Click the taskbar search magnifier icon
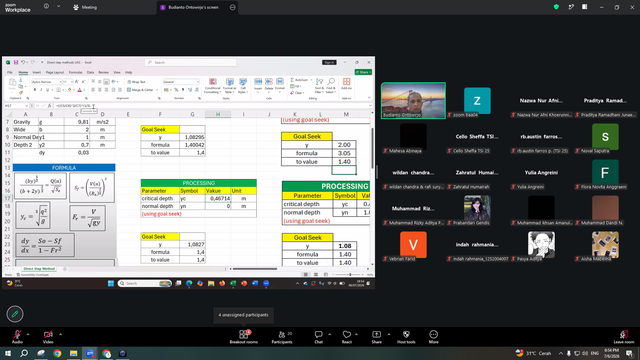640x360 pixels. coord(24,353)
